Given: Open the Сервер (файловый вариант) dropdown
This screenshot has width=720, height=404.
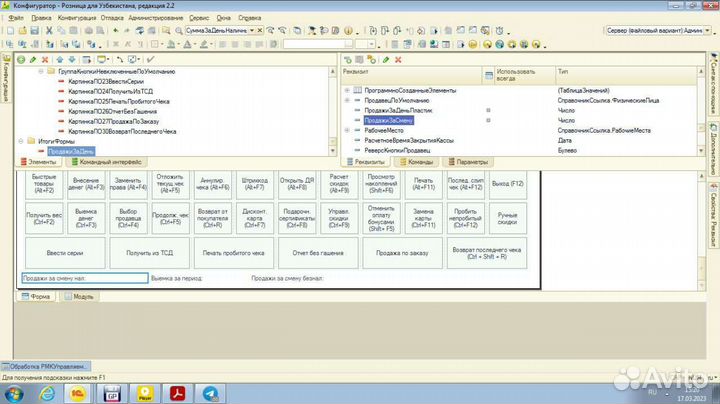Looking at the screenshot, I should click(708, 30).
